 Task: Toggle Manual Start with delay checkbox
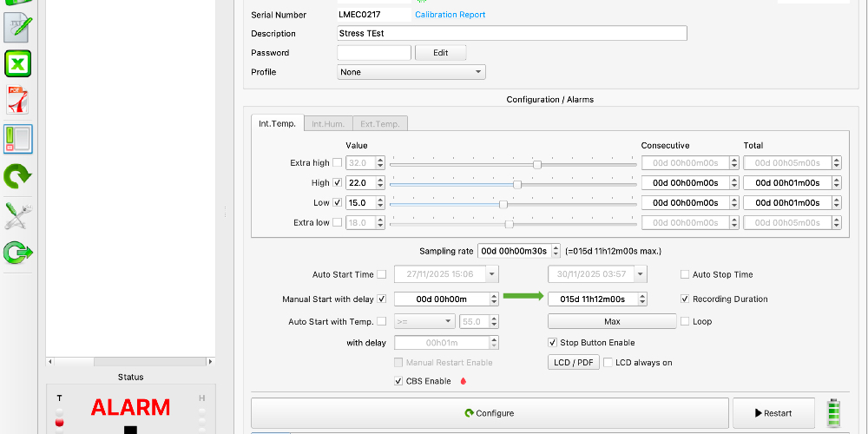tap(381, 299)
